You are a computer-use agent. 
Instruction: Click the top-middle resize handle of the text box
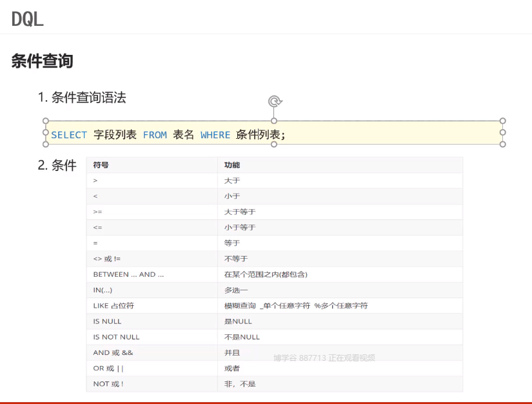tap(274, 121)
